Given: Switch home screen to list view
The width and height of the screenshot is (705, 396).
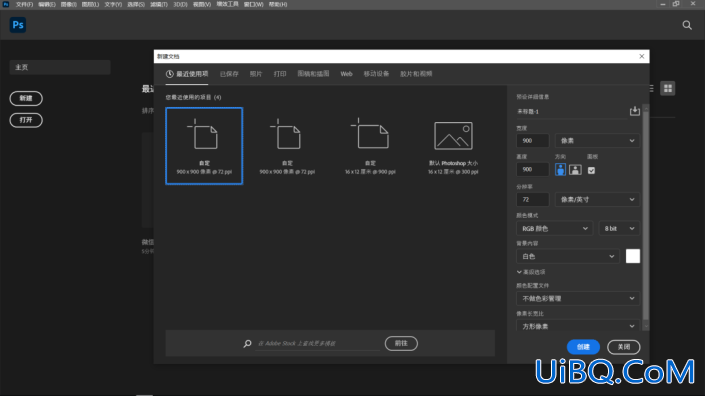Looking at the screenshot, I should click(651, 89).
